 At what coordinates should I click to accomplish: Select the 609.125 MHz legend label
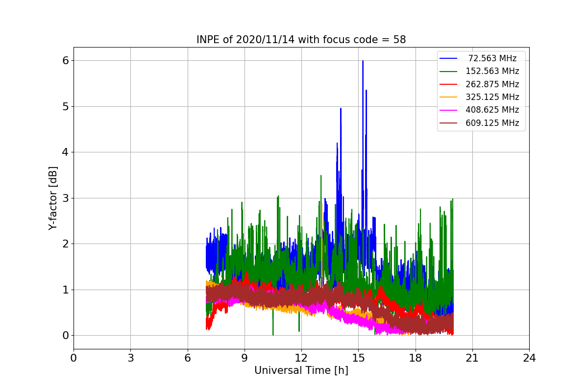(x=492, y=123)
